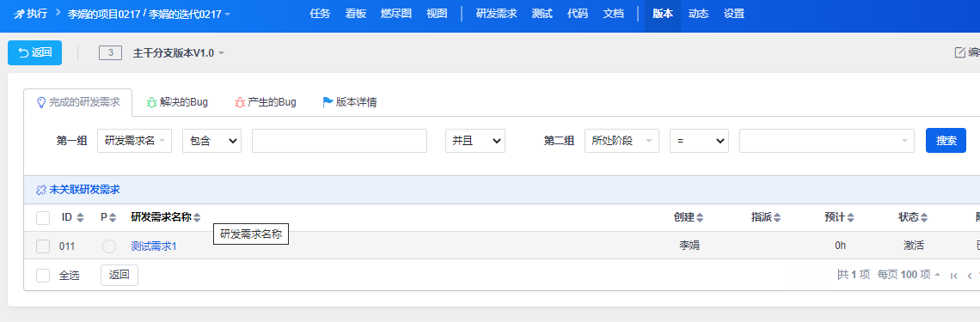The image size is (980, 322).
Task: Switch to 完成的研发需求 tab
Action: [78, 102]
